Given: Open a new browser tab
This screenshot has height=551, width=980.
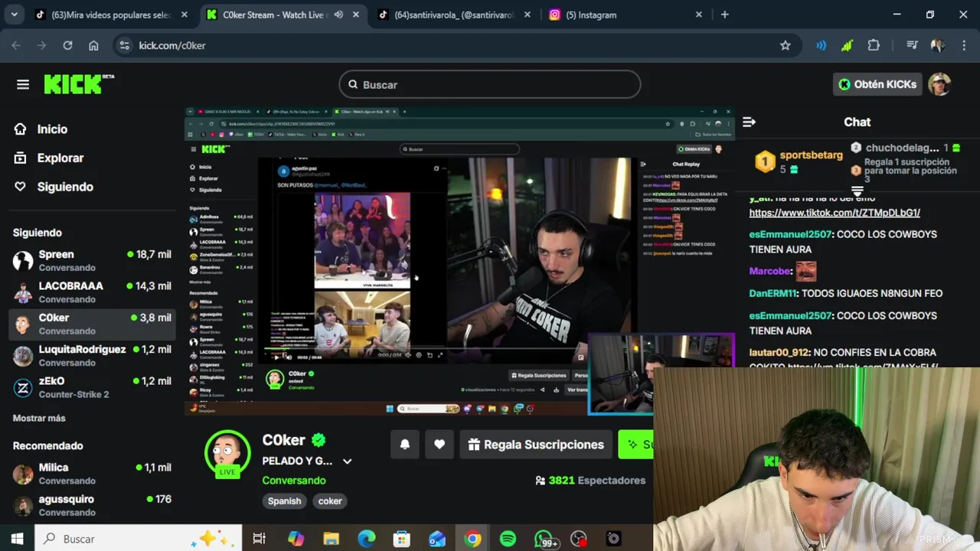Looking at the screenshot, I should tap(724, 15).
